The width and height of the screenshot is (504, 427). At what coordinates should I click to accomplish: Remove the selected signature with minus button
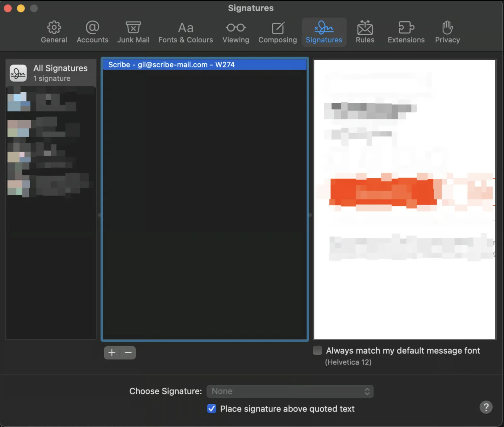pyautogui.click(x=128, y=353)
